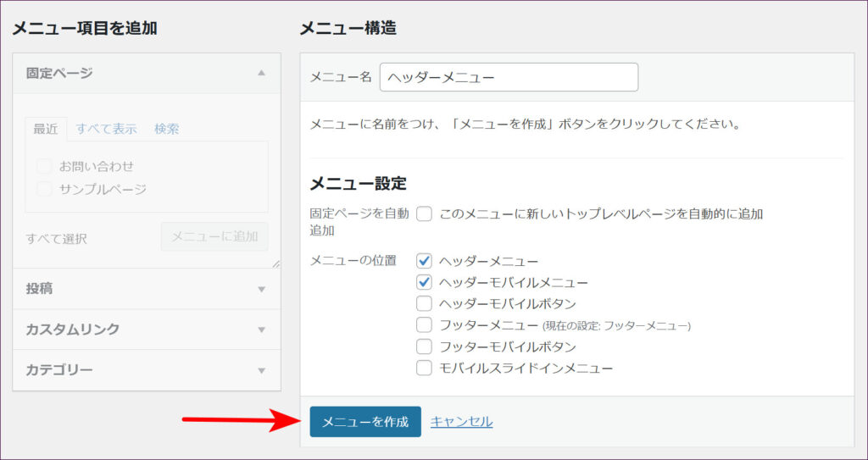This screenshot has width=868, height=460.
Task: Check the フッターメニュー location checkbox
Action: pyautogui.click(x=425, y=324)
